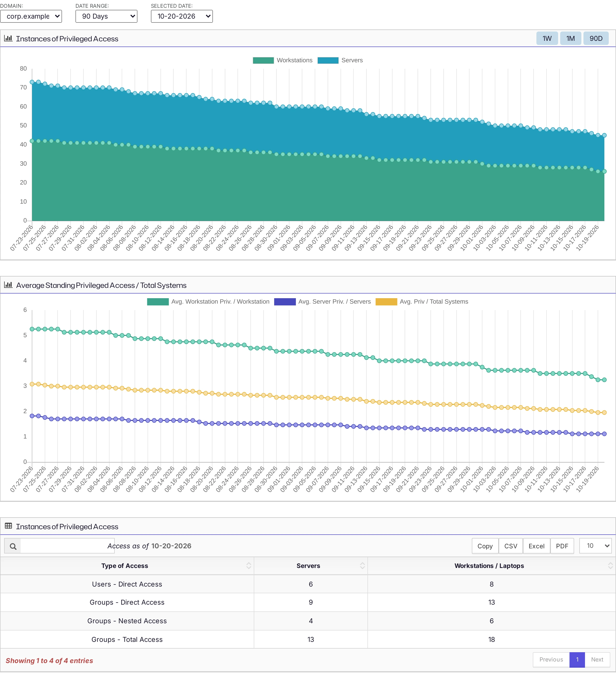This screenshot has width=616, height=677.
Task: Click the magnifier search icon in the table toolbar
Action: (13, 546)
